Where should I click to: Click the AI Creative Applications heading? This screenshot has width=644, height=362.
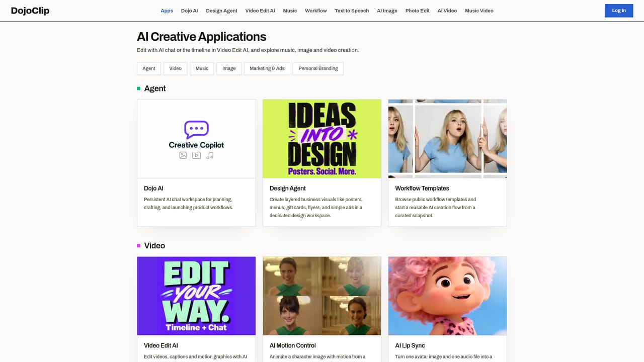point(202,37)
